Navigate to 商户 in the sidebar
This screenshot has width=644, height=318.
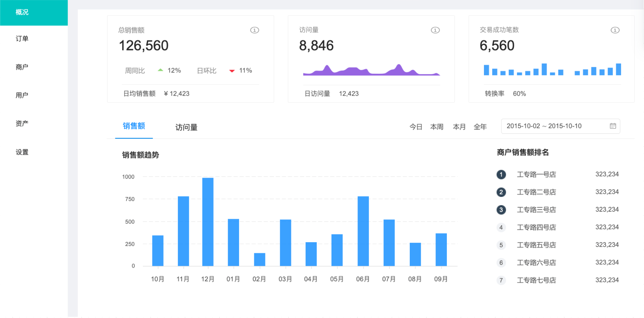point(22,67)
